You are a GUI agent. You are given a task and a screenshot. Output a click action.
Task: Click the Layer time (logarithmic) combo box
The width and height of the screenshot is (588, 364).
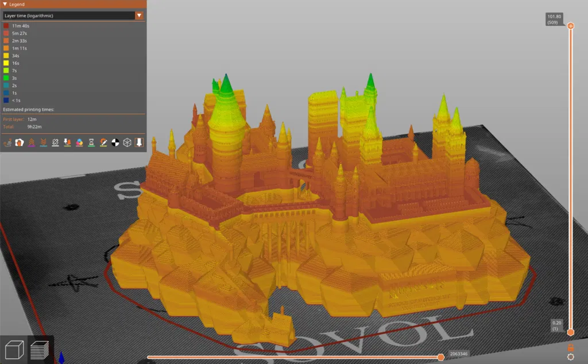pyautogui.click(x=73, y=16)
